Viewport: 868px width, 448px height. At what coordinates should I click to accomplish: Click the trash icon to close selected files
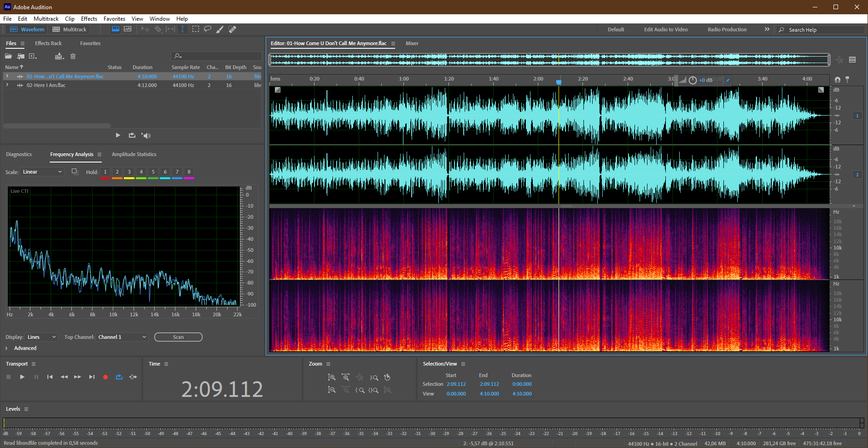coord(73,56)
